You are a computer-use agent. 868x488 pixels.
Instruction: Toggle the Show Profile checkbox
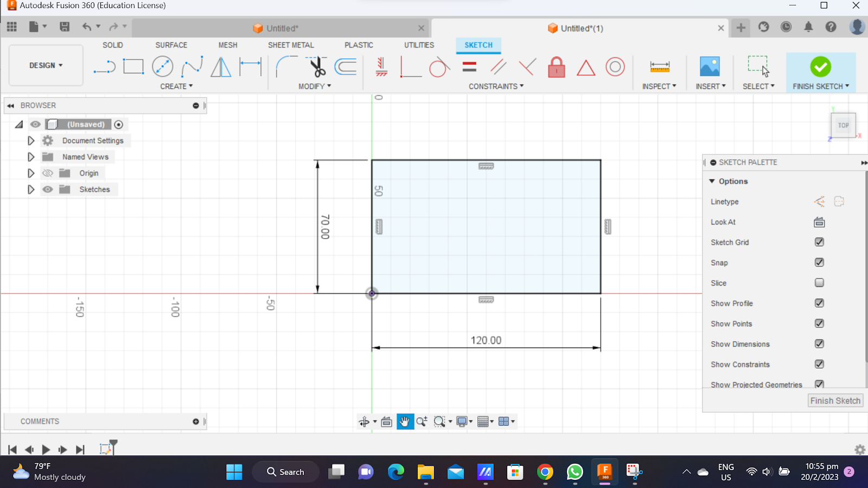(x=819, y=303)
